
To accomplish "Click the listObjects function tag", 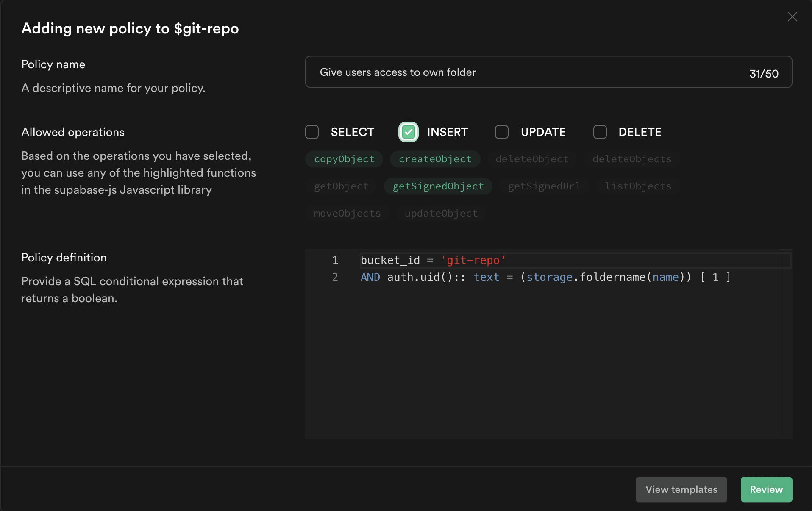I will (638, 186).
